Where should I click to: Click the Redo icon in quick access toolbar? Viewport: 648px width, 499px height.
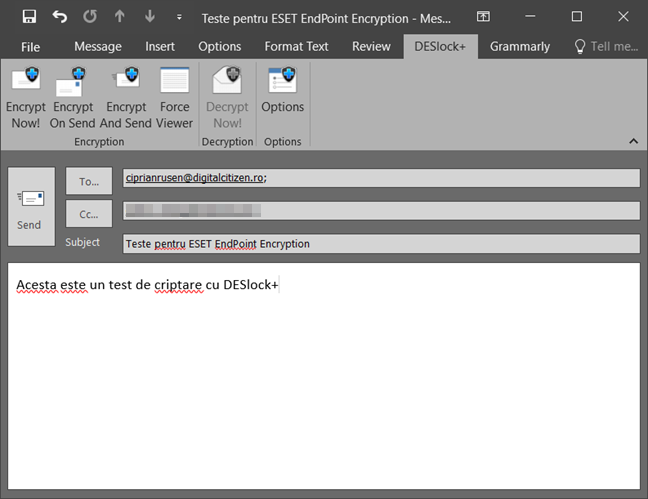pos(90,17)
